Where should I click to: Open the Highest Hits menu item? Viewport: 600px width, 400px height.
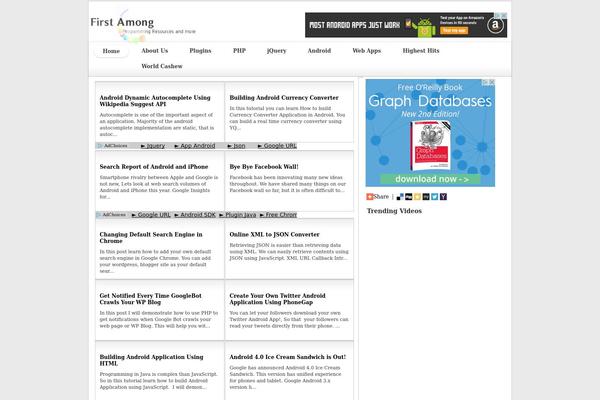pyautogui.click(x=421, y=51)
